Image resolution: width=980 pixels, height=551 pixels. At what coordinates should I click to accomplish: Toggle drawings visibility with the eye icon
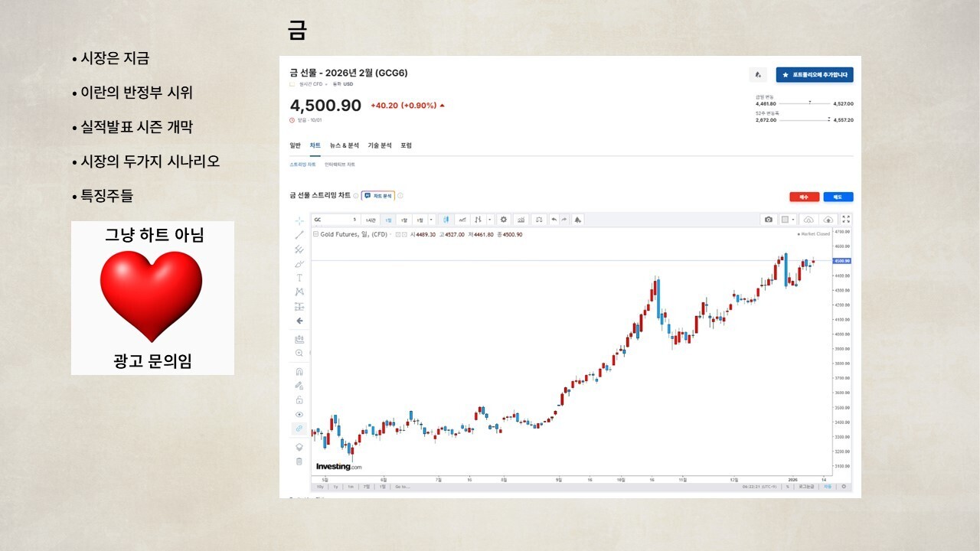coord(299,414)
